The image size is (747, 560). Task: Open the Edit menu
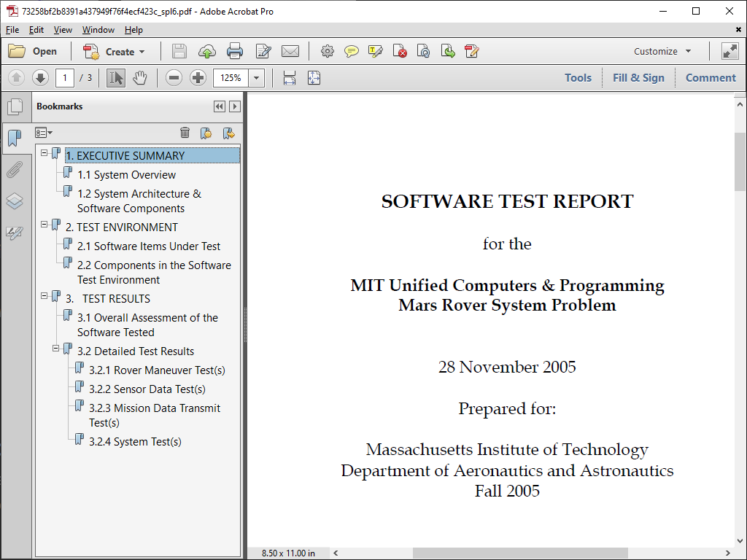coord(36,29)
